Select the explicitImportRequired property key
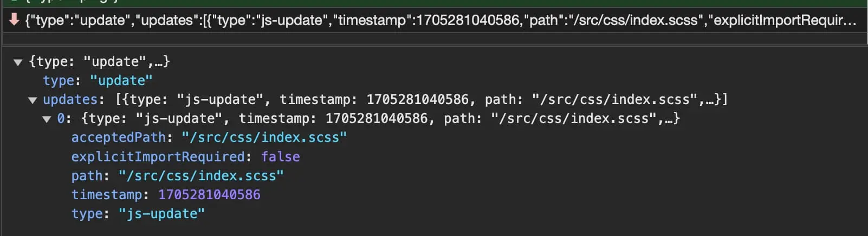Screen dimensions: 868x236 coord(158,157)
